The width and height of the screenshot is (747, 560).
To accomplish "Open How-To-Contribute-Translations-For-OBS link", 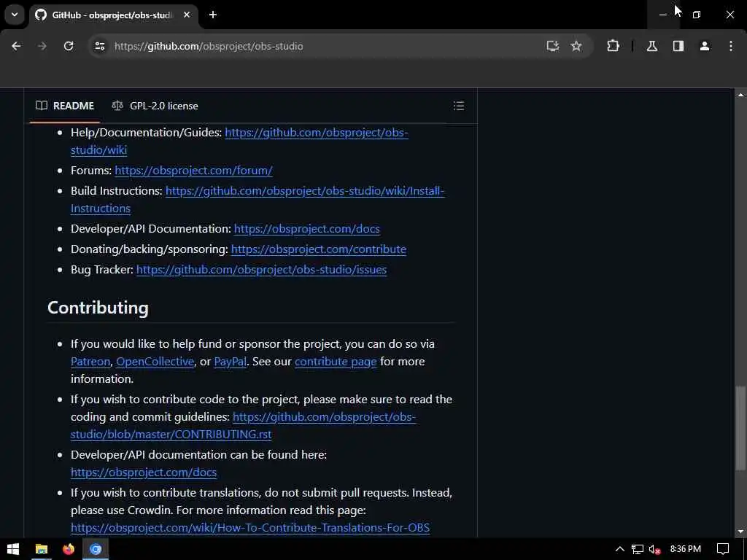I will [250, 528].
